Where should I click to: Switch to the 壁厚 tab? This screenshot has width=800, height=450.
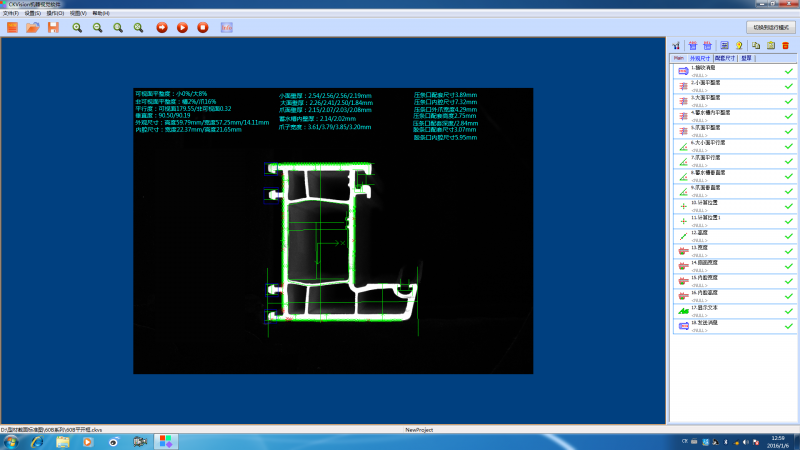pyautogui.click(x=746, y=59)
